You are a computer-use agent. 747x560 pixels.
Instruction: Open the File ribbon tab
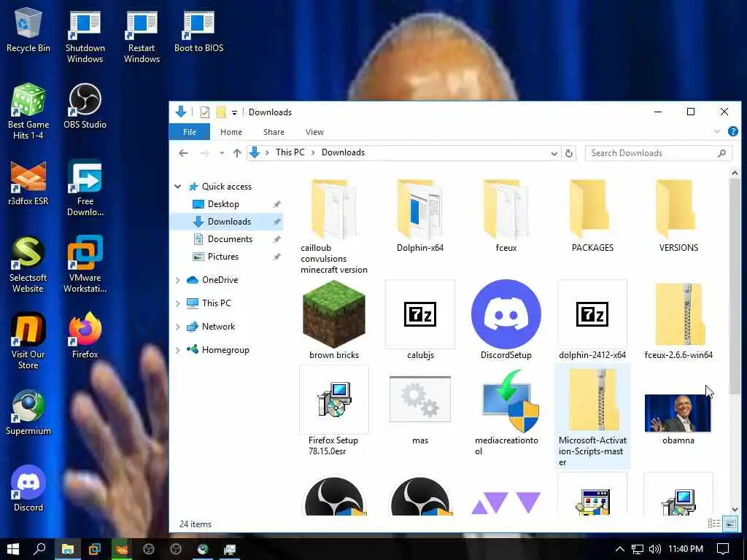click(x=190, y=132)
